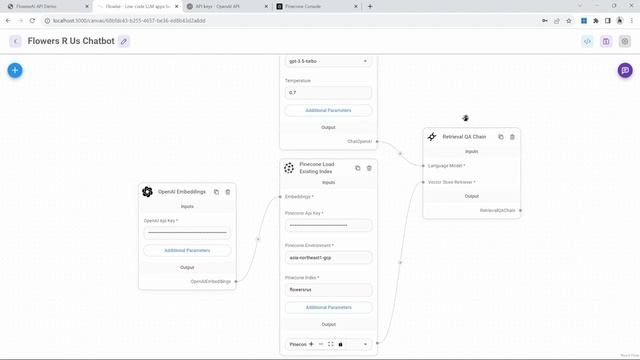Open the chatflow settings gear
640x360 pixels.
tap(625, 41)
